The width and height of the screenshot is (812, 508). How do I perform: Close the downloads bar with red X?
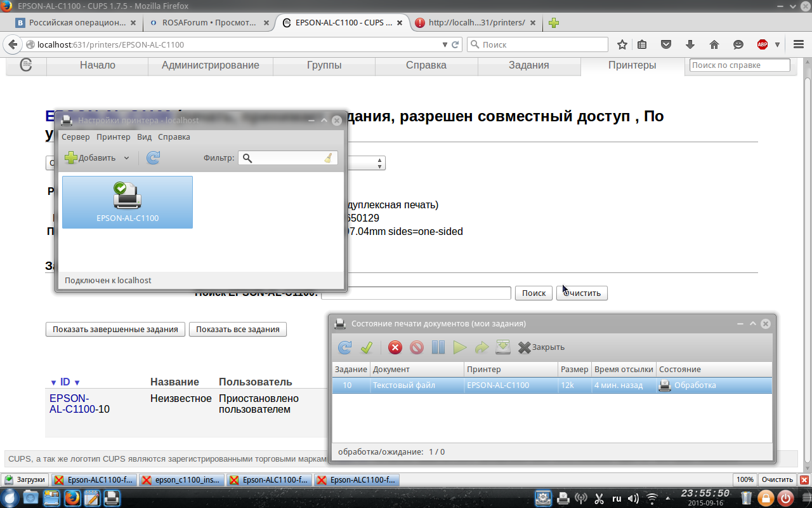804,480
